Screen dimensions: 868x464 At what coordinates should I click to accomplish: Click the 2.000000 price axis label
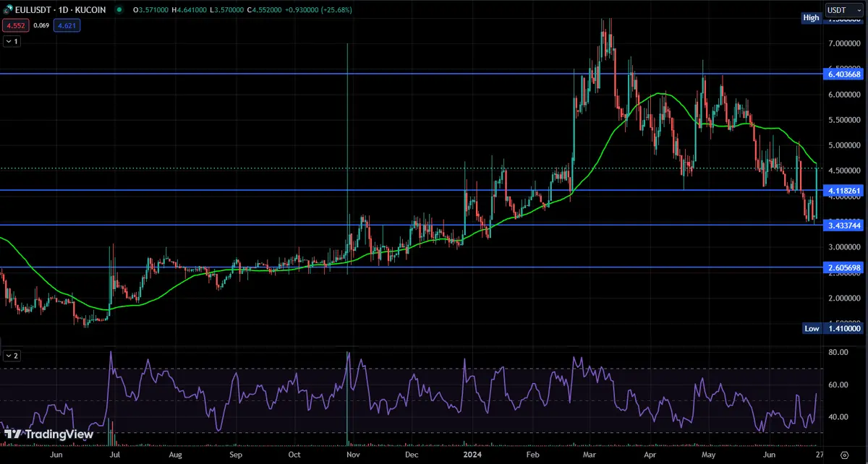tap(843, 298)
